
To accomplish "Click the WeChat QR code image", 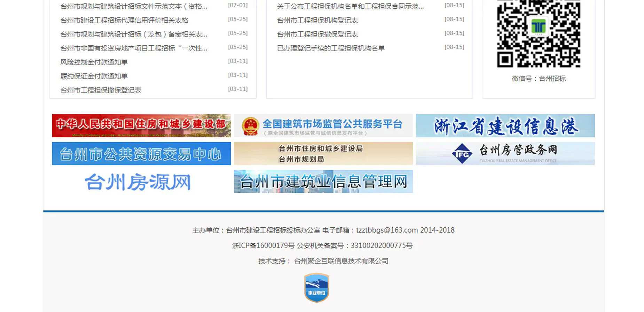I will point(539,33).
